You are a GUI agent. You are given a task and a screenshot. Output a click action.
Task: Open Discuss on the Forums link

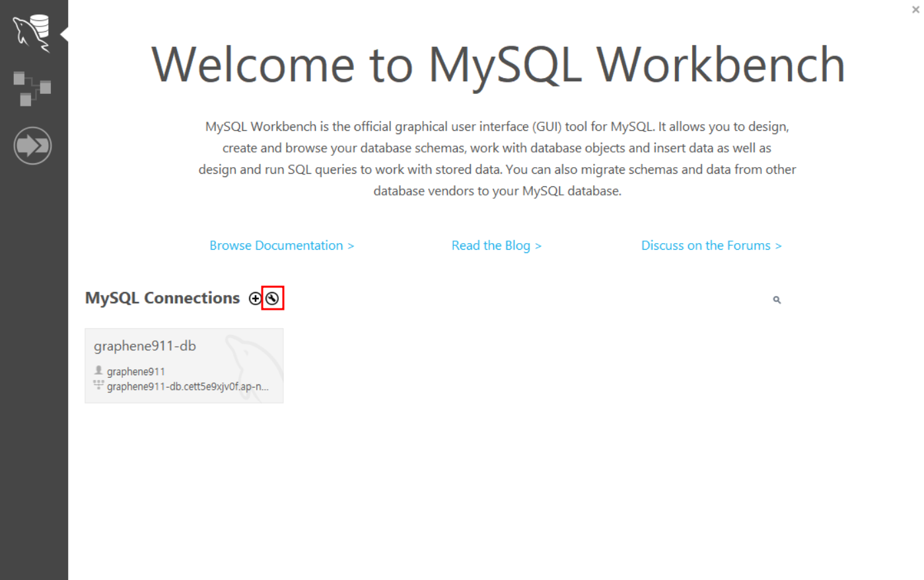(711, 246)
